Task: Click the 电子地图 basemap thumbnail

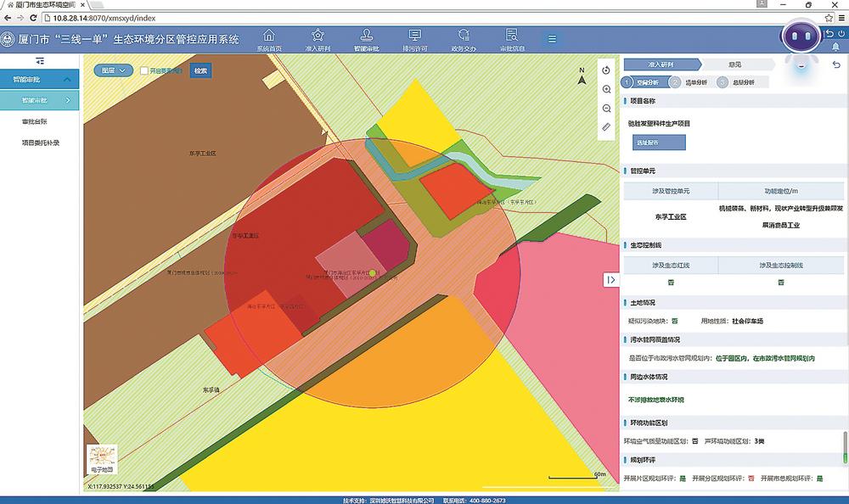Action: coord(101,459)
